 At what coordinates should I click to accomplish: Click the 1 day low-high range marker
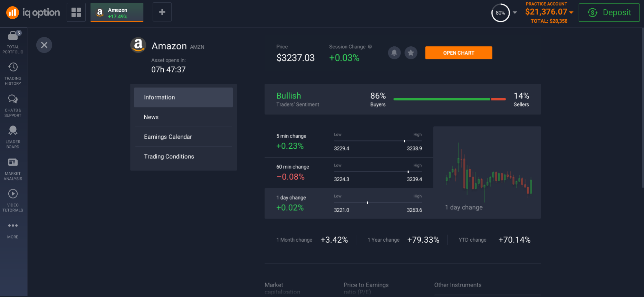point(367,203)
